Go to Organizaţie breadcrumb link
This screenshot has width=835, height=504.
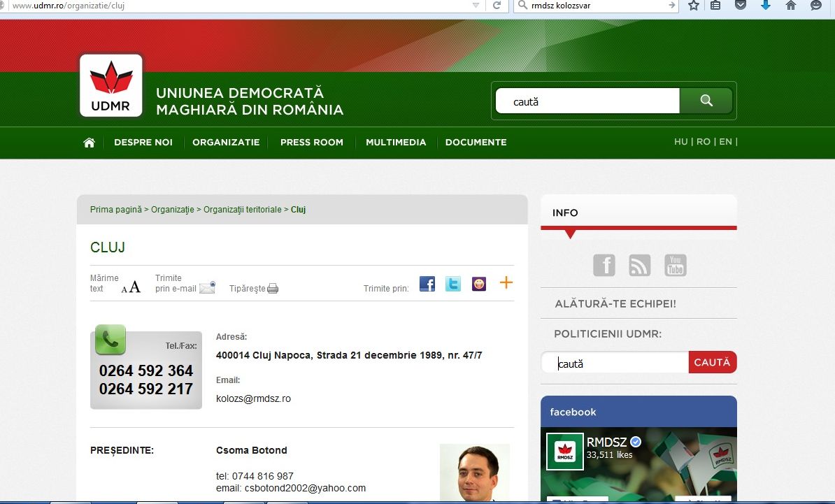coord(173,210)
